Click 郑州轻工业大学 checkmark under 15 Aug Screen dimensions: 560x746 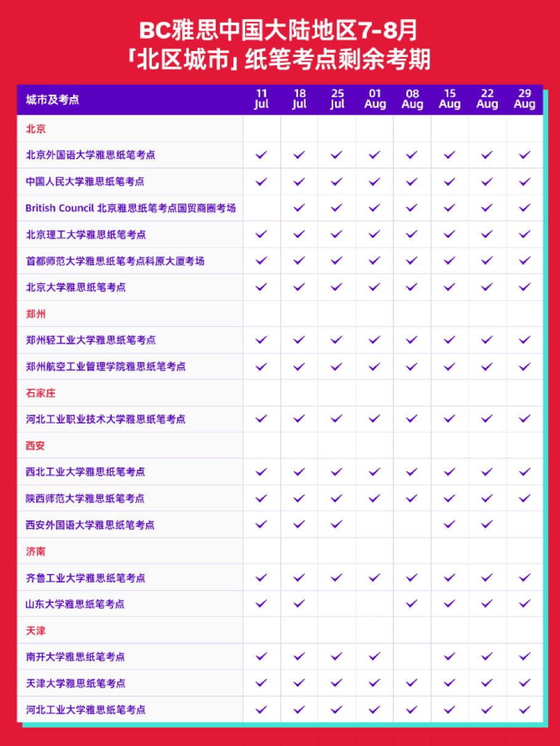click(x=449, y=340)
